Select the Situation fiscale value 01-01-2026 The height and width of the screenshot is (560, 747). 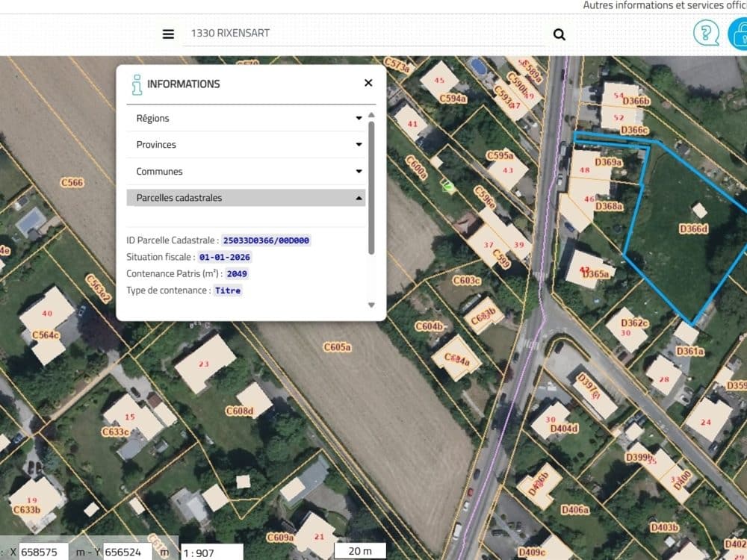224,257
